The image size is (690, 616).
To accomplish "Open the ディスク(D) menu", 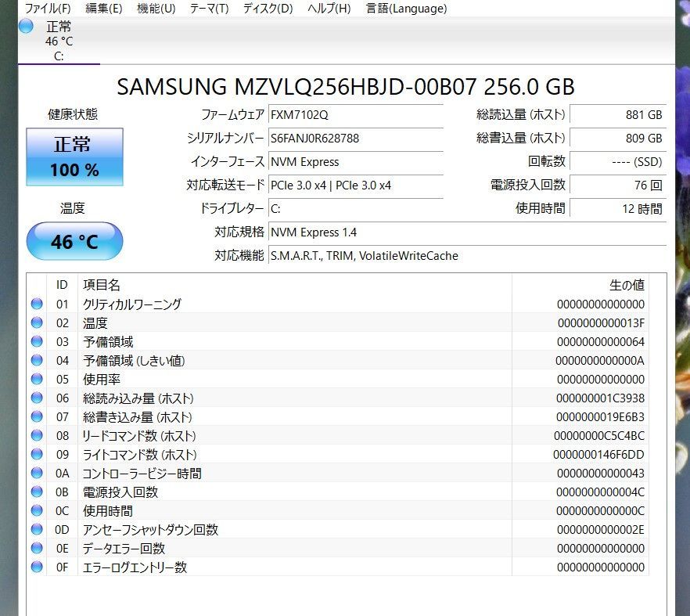I will tap(268, 9).
